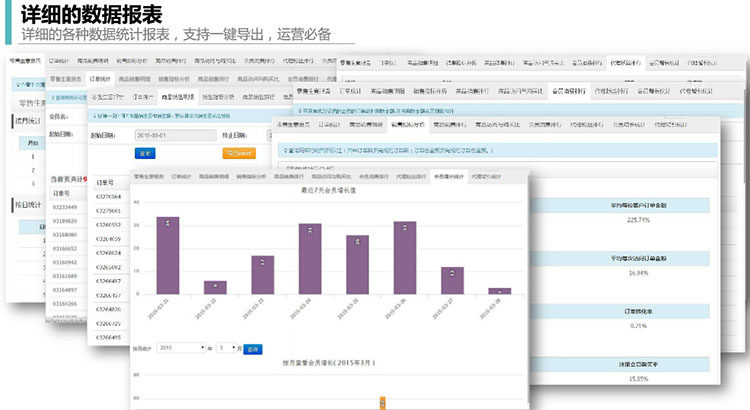Viewport: 750px width, 410px height.
Task: Click the short bar for 2015-03-22
Action: pyautogui.click(x=215, y=288)
